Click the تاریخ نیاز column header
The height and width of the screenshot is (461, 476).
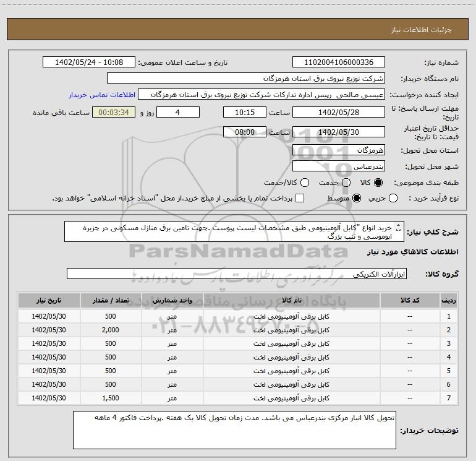click(x=49, y=300)
